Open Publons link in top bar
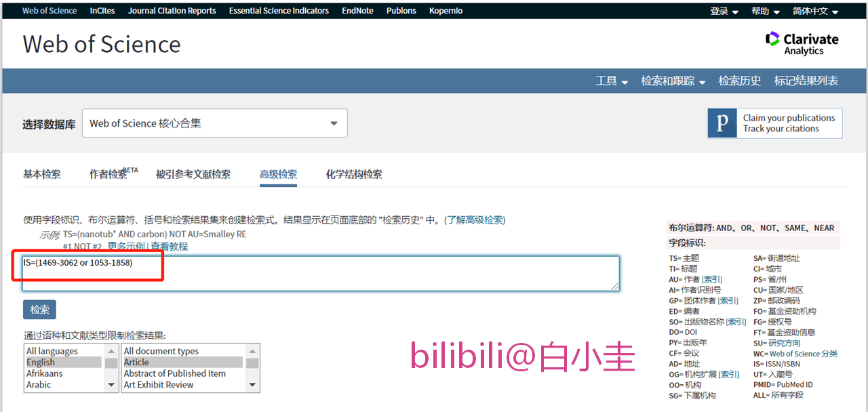Viewport: 868px width, 412px height. tap(401, 11)
